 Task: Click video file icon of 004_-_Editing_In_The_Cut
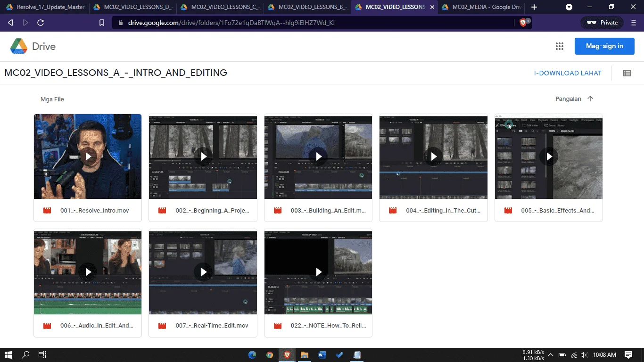(393, 211)
